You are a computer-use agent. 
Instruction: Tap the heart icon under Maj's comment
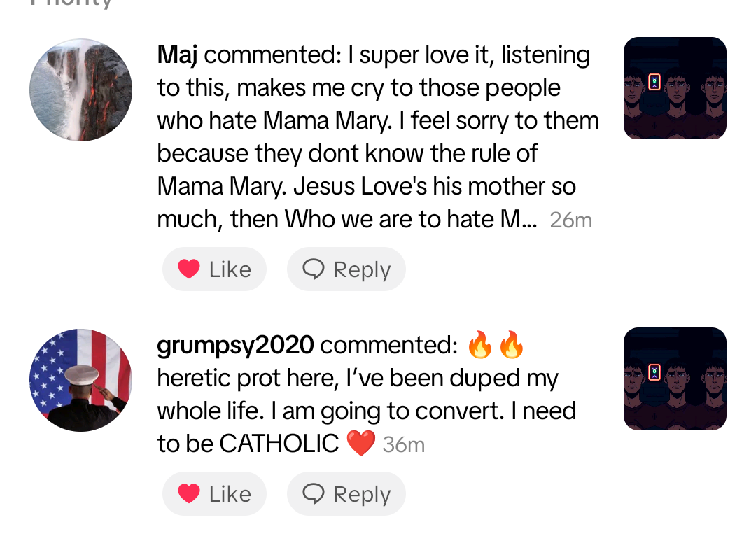click(x=189, y=269)
